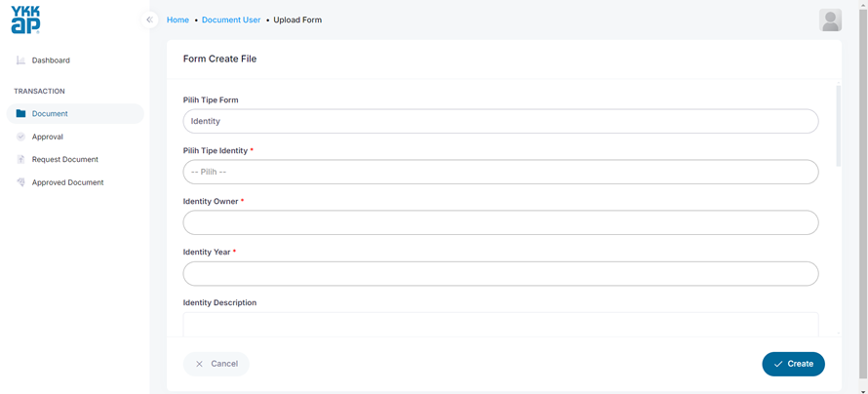Click the Request Document file icon
This screenshot has height=394, width=868.
point(20,159)
